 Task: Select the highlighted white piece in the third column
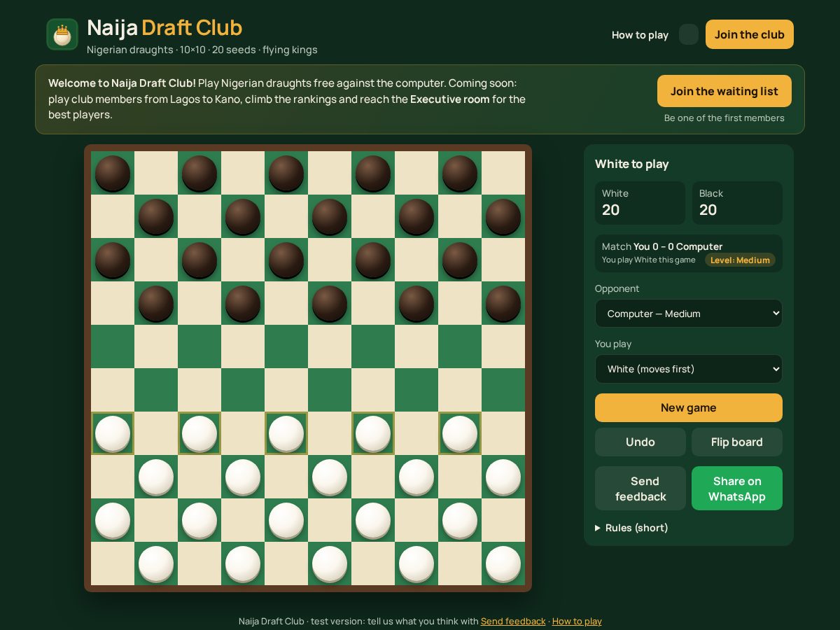199,433
